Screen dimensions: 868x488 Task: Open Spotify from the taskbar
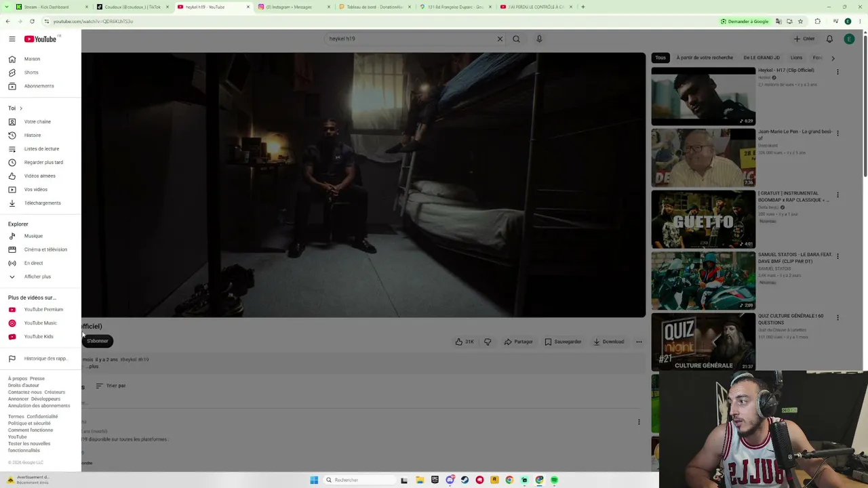(x=554, y=480)
